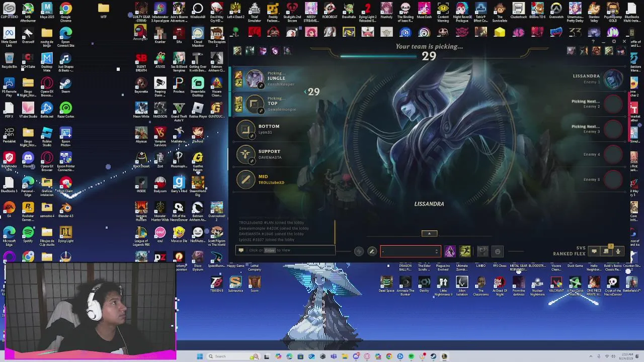This screenshot has height=362, width=644.
Task: Toggle voice microphone button in champ select
Action: [618, 251]
